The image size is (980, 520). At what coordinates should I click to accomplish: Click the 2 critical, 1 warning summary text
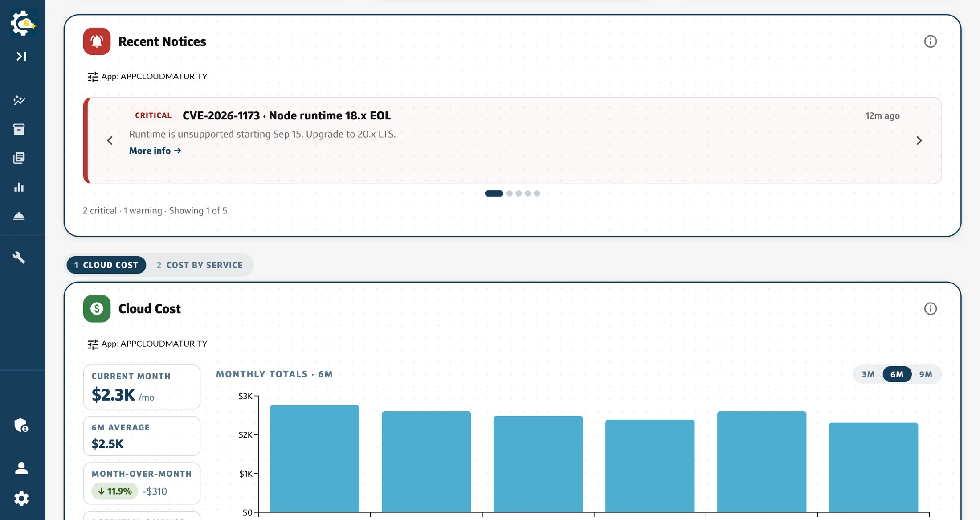tap(156, 211)
